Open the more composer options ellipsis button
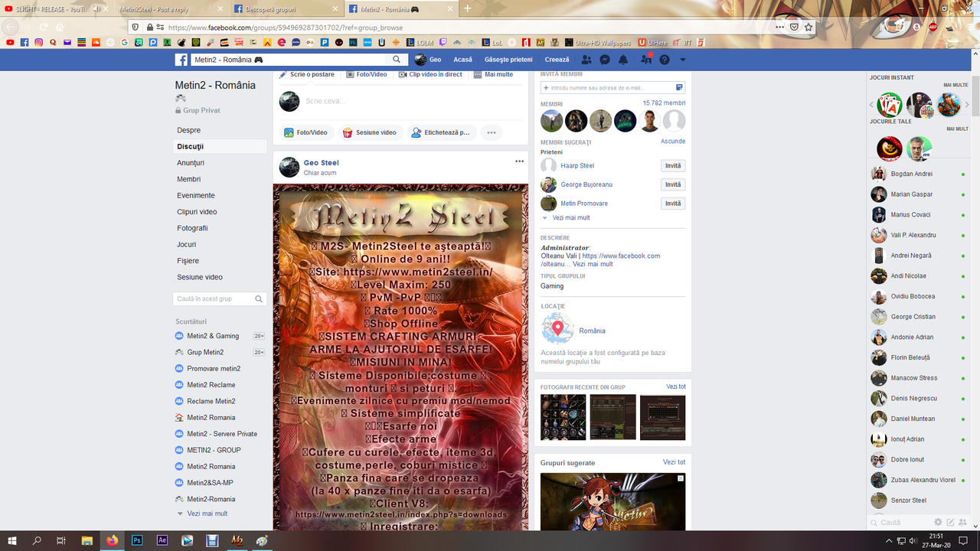This screenshot has width=980, height=551. (492, 132)
